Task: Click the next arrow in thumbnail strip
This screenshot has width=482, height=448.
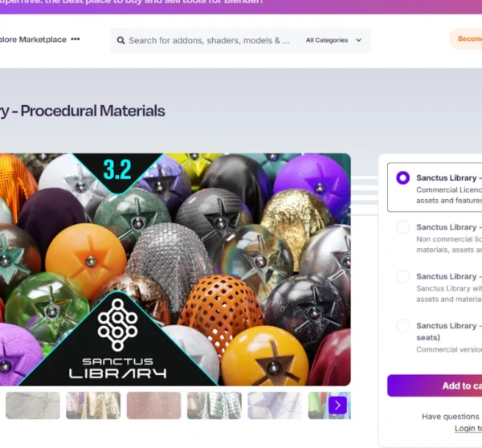Action: click(x=337, y=405)
